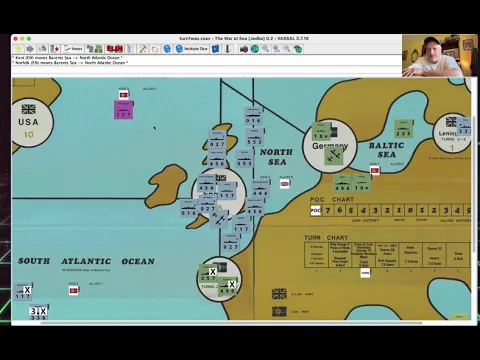Click the yellow minimize window button
The image size is (480, 360).
coord(22,39)
